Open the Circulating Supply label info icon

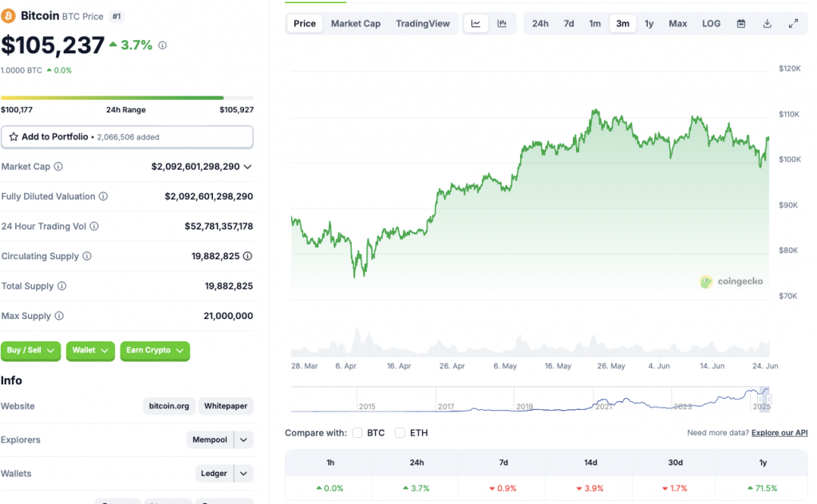point(87,256)
